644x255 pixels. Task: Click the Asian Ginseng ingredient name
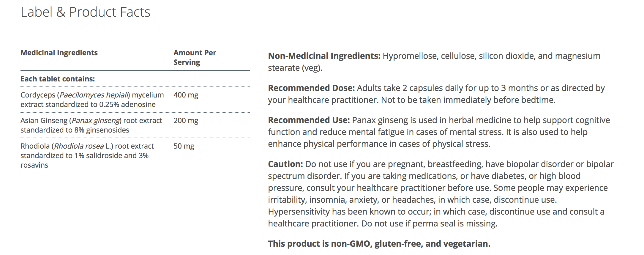click(44, 121)
